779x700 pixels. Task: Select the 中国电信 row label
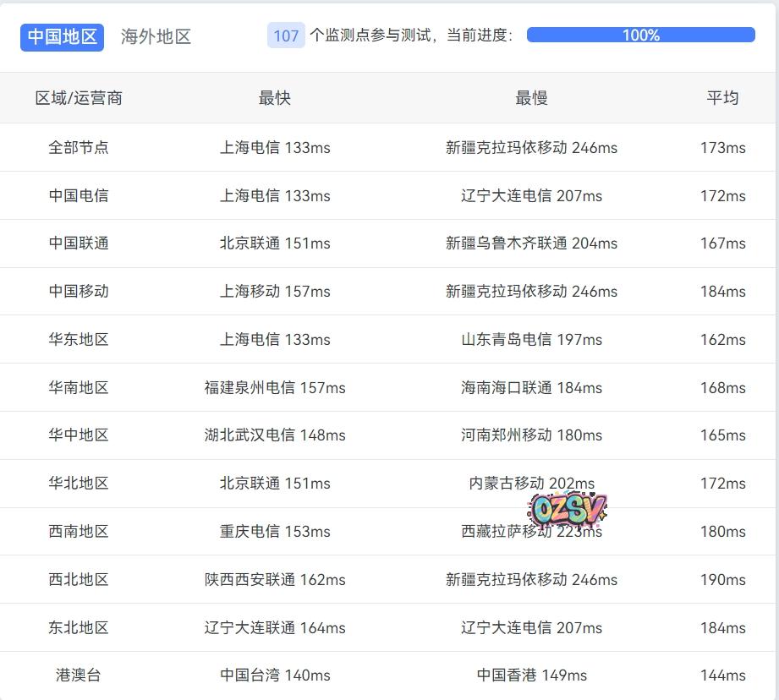pyautogui.click(x=79, y=195)
